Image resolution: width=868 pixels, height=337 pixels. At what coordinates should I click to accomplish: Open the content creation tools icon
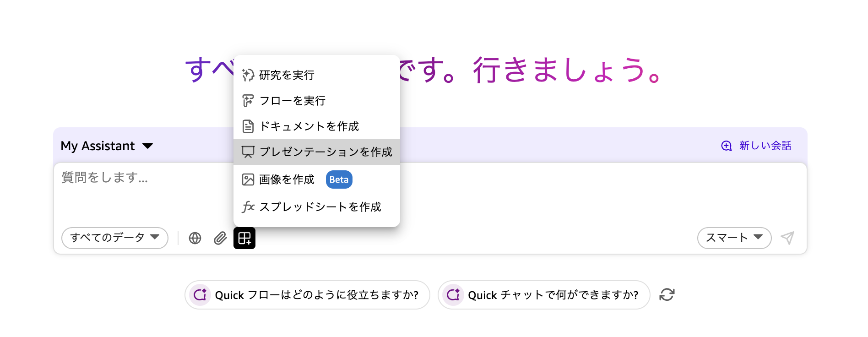[244, 238]
